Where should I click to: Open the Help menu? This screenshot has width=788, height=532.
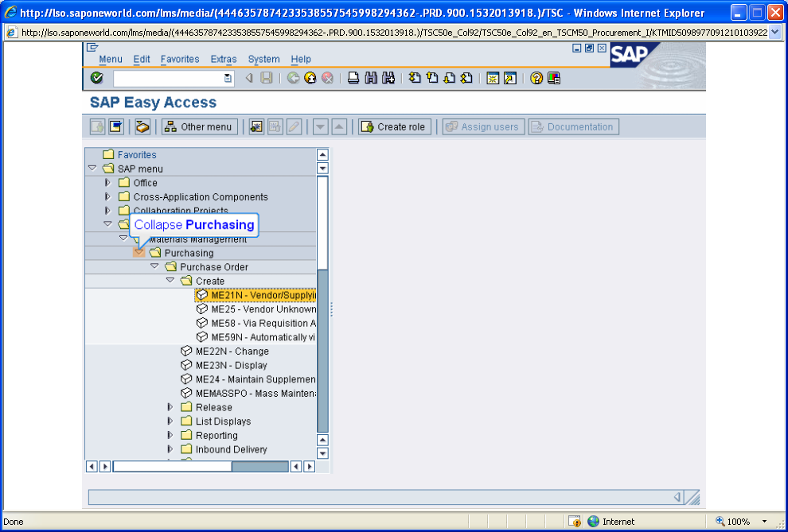pyautogui.click(x=301, y=59)
